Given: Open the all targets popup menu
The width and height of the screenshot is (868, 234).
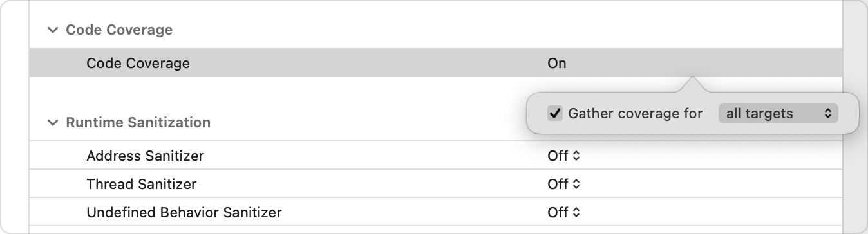Looking at the screenshot, I should pyautogui.click(x=778, y=114).
